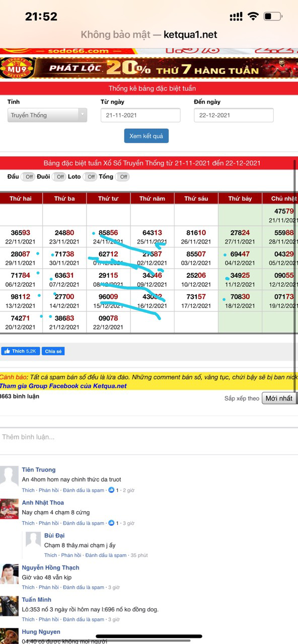Open the Mới nhất sort dropdown
The width and height of the screenshot is (298, 644).
[279, 398]
